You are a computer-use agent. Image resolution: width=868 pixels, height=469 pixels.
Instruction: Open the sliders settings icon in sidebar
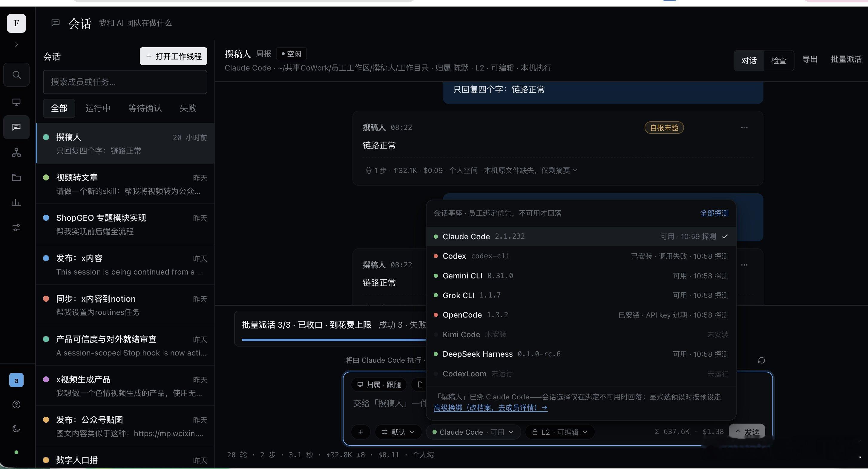16,228
